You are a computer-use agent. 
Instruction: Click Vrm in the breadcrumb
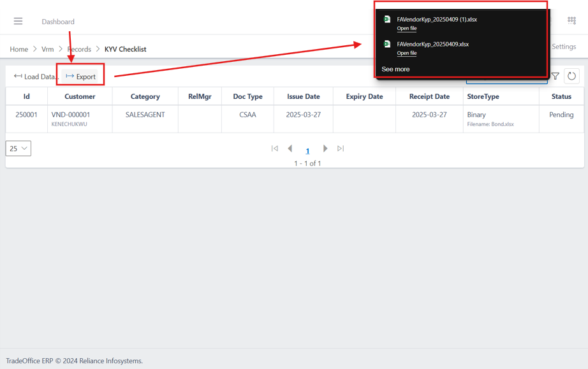[x=48, y=49]
